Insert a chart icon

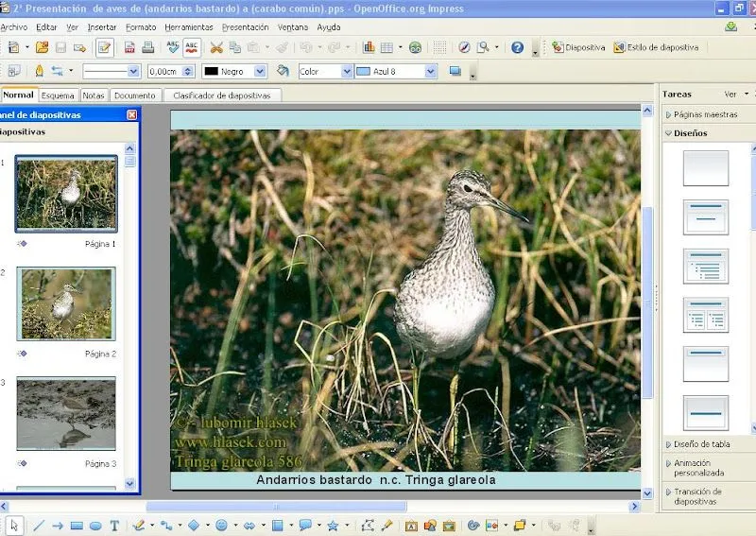(x=369, y=47)
